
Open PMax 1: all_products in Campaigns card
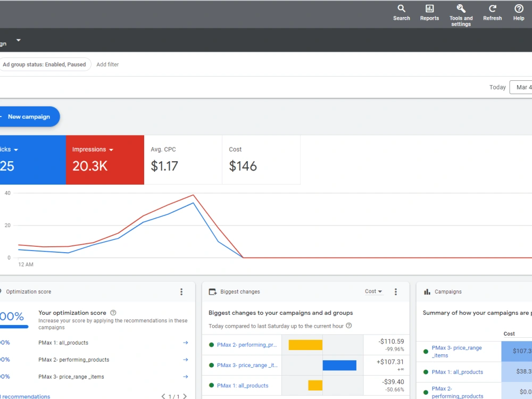click(x=458, y=372)
